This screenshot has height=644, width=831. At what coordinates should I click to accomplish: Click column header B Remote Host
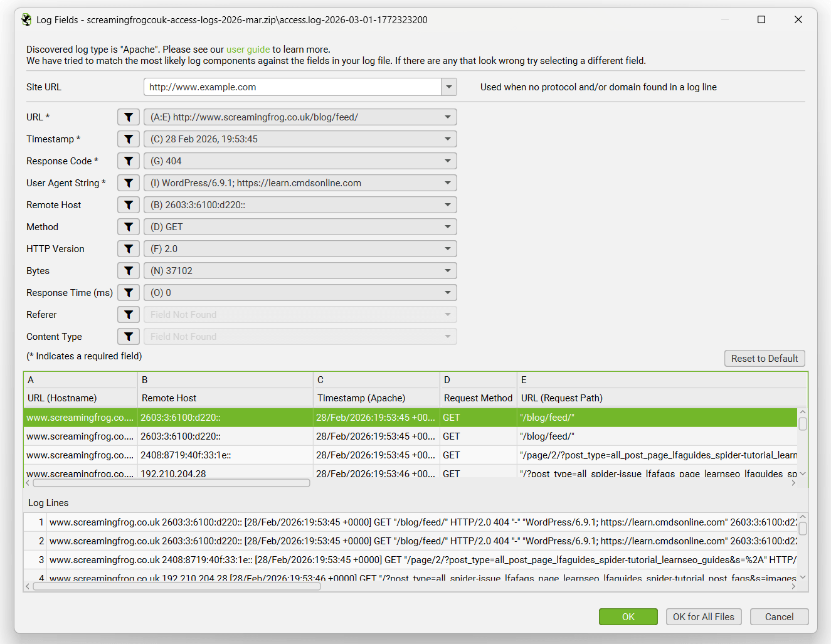[225, 389]
